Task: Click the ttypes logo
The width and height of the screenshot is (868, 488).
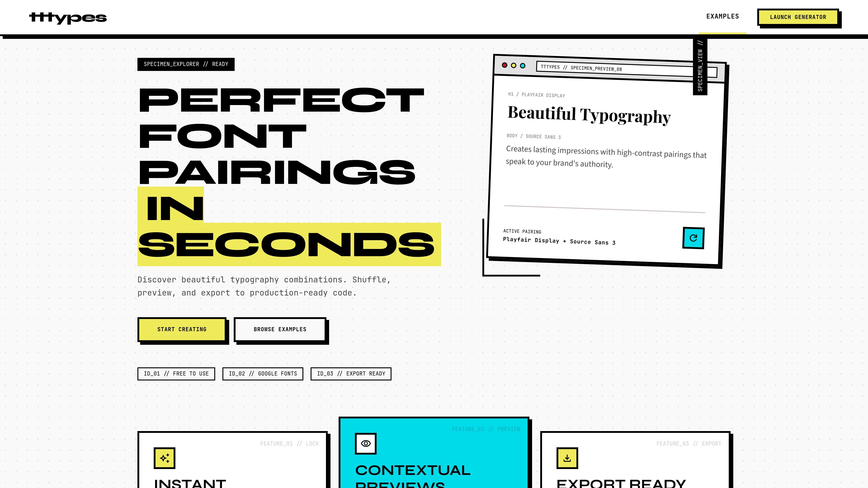Action: coord(68,18)
